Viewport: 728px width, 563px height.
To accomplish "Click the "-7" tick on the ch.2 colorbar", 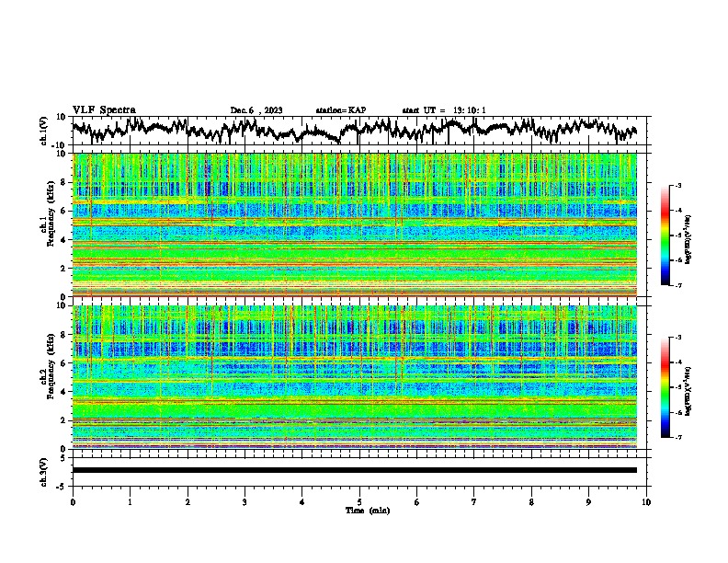I will coord(678,437).
